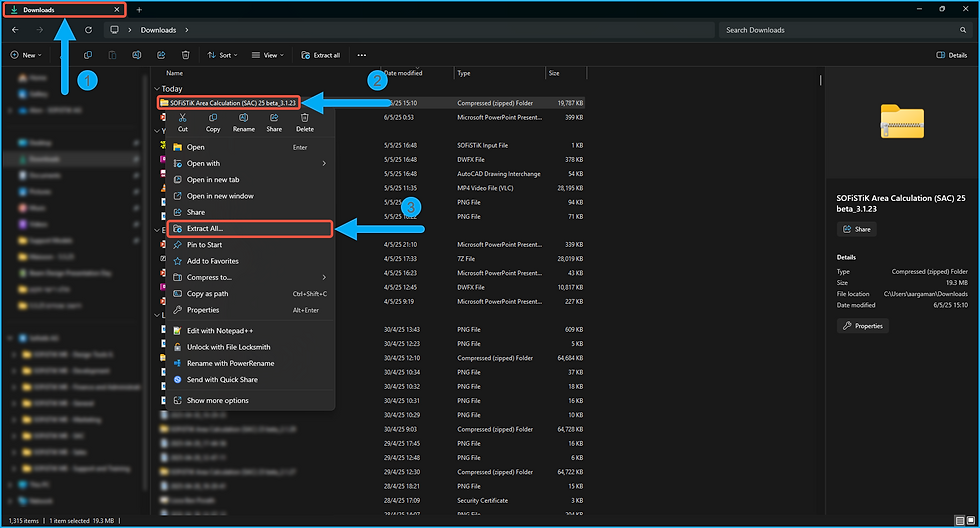Open the View dropdown
Viewport: 980px width, 528px height.
point(268,55)
